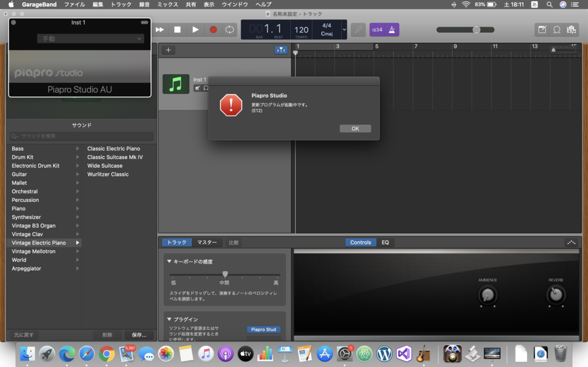The height and width of the screenshot is (367, 588).
Task: Open the note pad icon
Action: click(542, 29)
